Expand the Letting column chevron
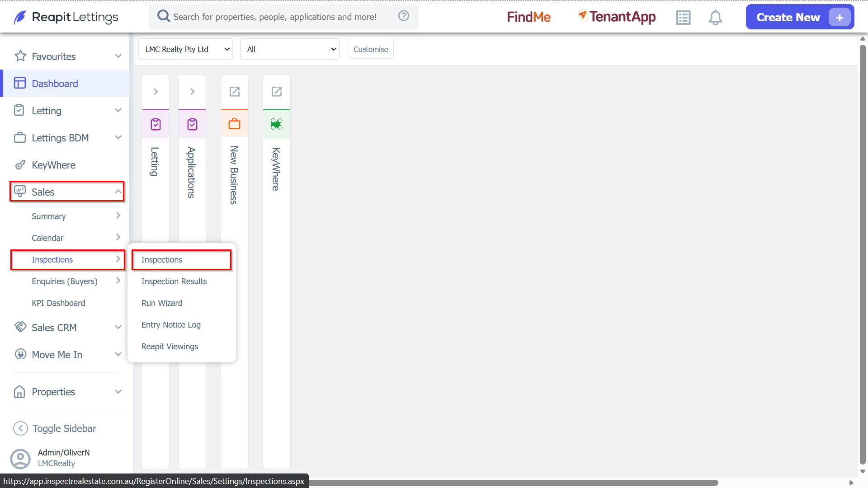 click(x=156, y=92)
